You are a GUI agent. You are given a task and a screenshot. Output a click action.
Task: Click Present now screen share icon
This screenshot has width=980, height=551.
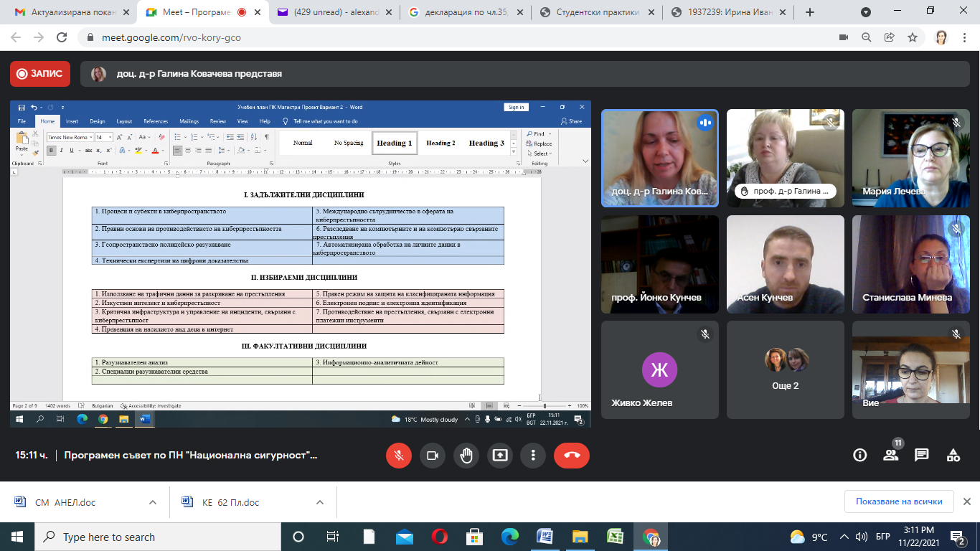pyautogui.click(x=499, y=456)
